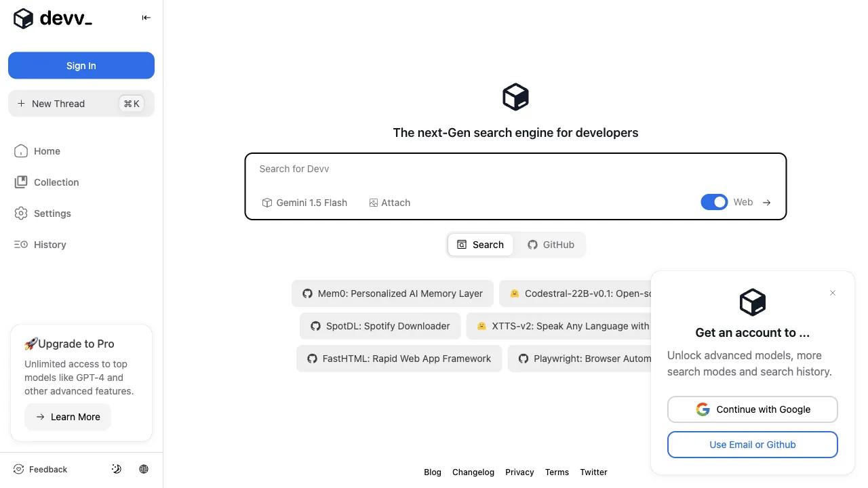Click the "Get an account to ..." heading
The height and width of the screenshot is (488, 868).
(753, 333)
